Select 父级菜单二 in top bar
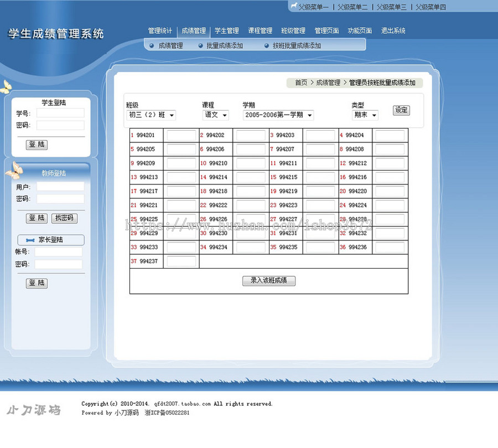 click(x=352, y=7)
